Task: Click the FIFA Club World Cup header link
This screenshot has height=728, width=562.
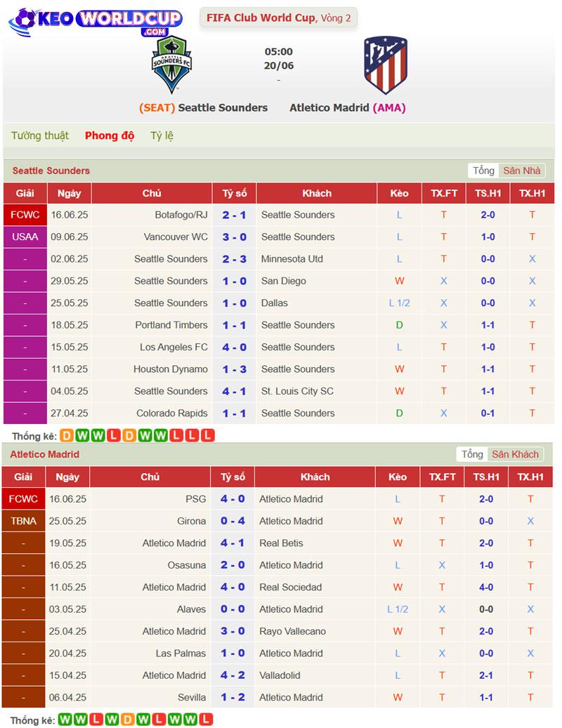Action: click(279, 18)
